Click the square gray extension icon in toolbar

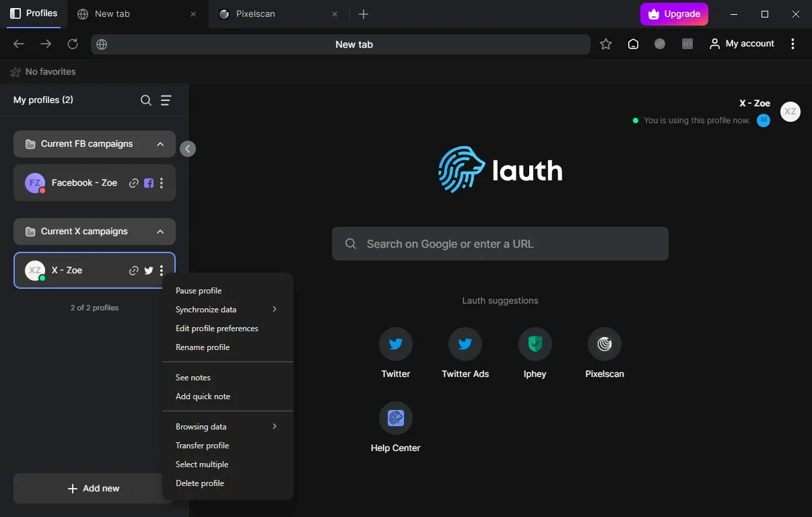[687, 44]
